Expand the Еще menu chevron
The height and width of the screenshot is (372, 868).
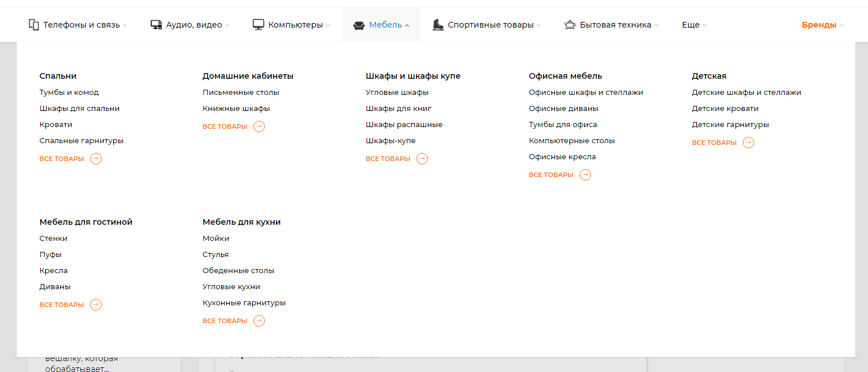tap(705, 25)
